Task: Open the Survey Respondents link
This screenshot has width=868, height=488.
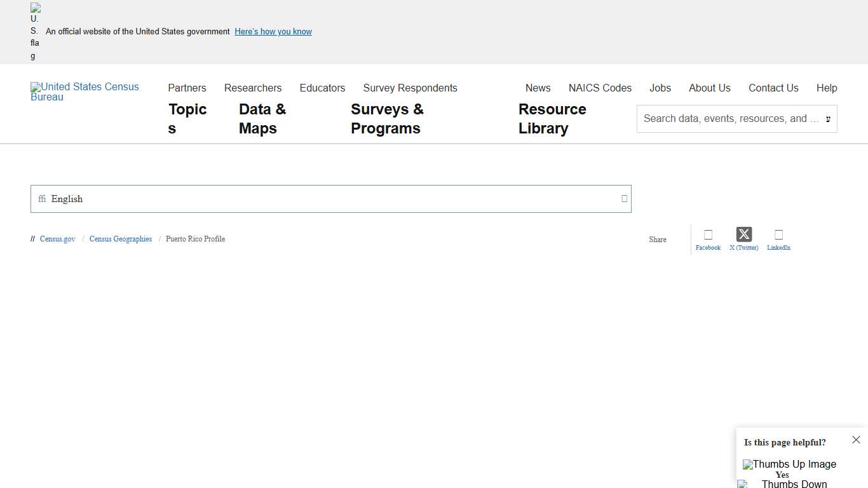Action: 410,88
